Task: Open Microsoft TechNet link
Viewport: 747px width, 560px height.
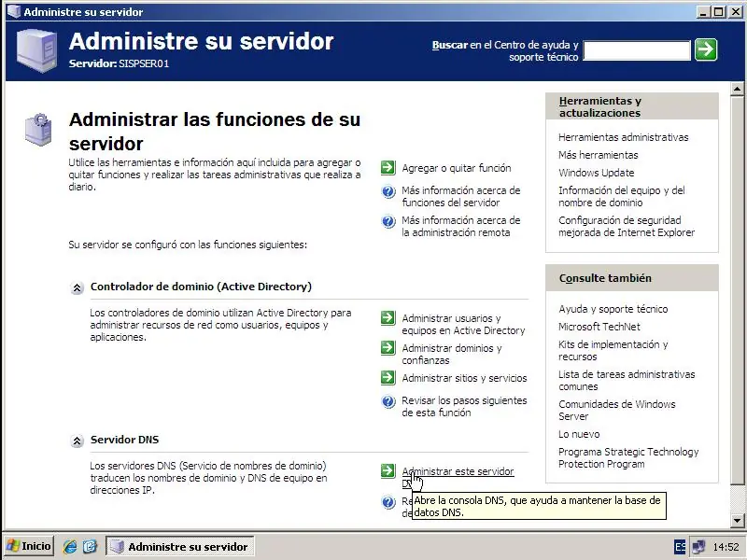Action: pyautogui.click(x=599, y=327)
